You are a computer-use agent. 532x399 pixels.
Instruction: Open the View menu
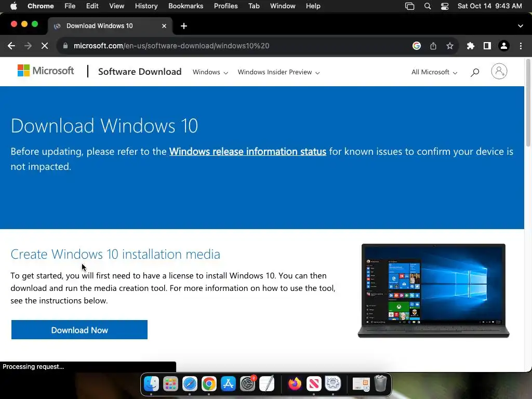click(117, 6)
